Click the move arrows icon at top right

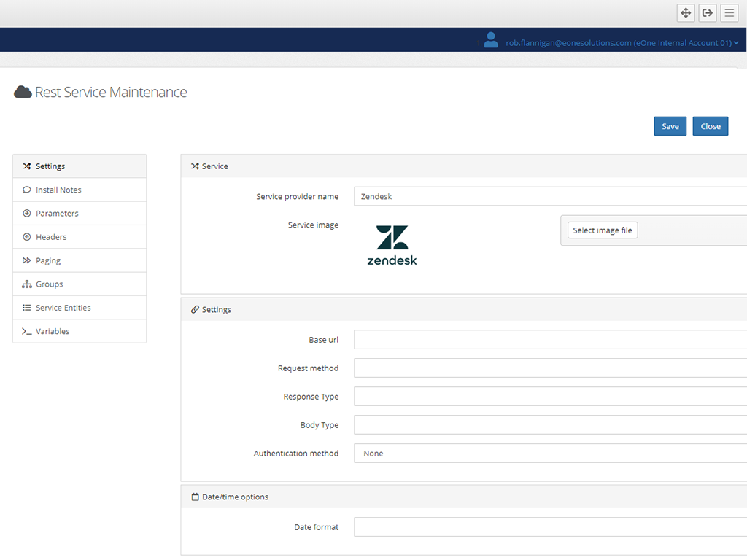point(685,12)
